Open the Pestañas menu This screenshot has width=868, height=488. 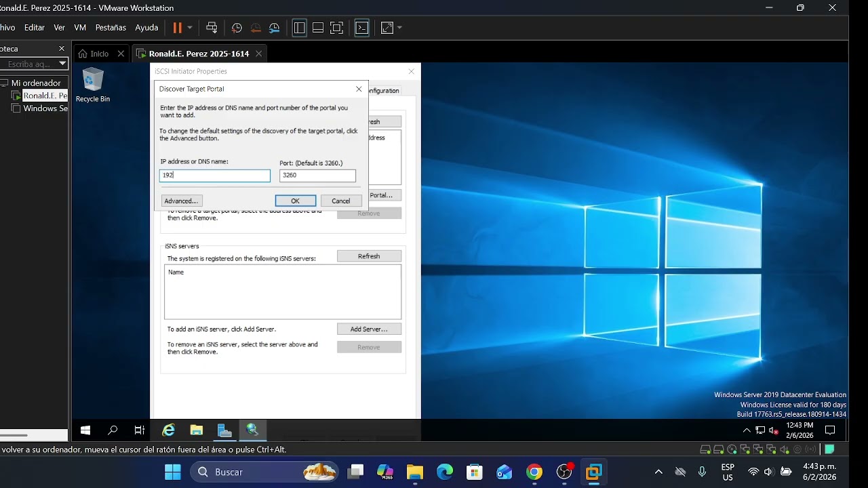coord(111,28)
